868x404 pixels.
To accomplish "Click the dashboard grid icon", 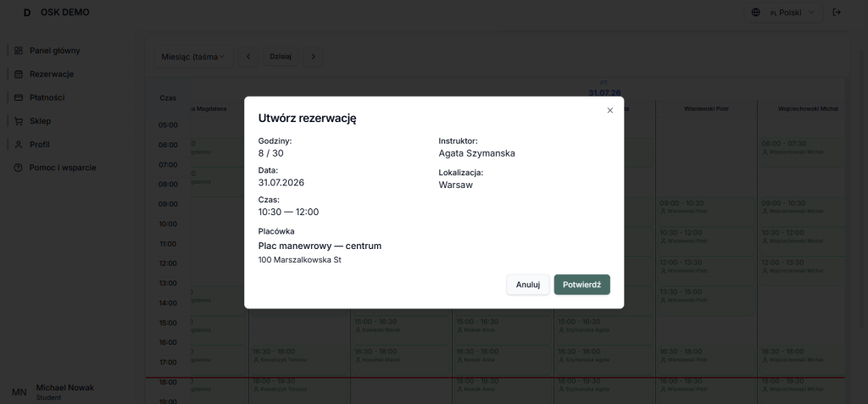I will click(19, 50).
